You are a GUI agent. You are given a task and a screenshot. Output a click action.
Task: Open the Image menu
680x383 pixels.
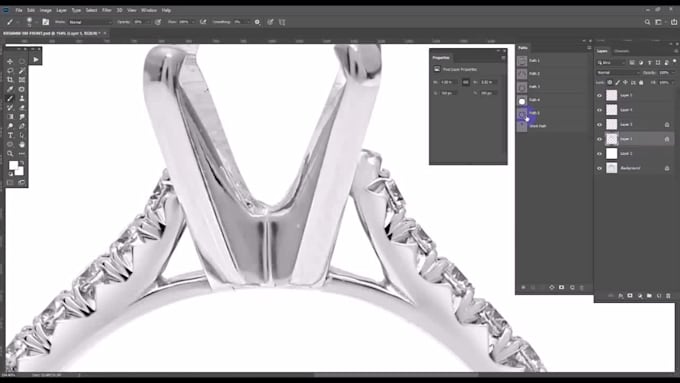[46, 10]
